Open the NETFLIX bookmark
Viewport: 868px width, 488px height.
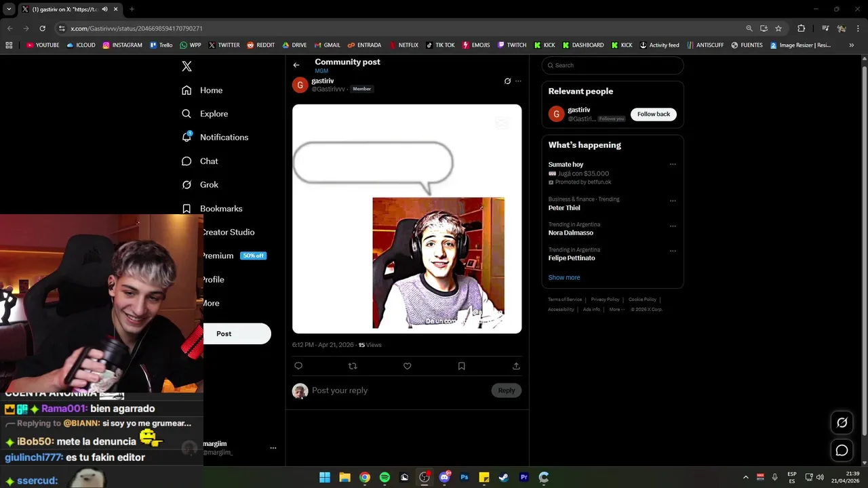pyautogui.click(x=403, y=45)
